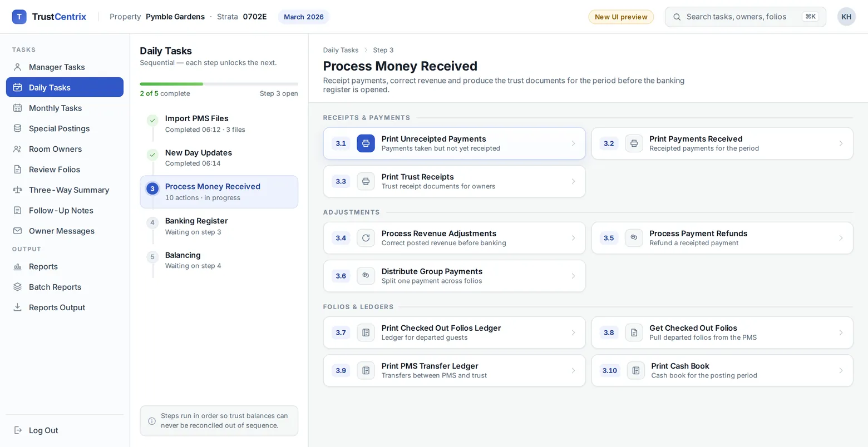Screen dimensions: 868x447
Task: Open Review Folios in sidebar
Action: point(65,170)
